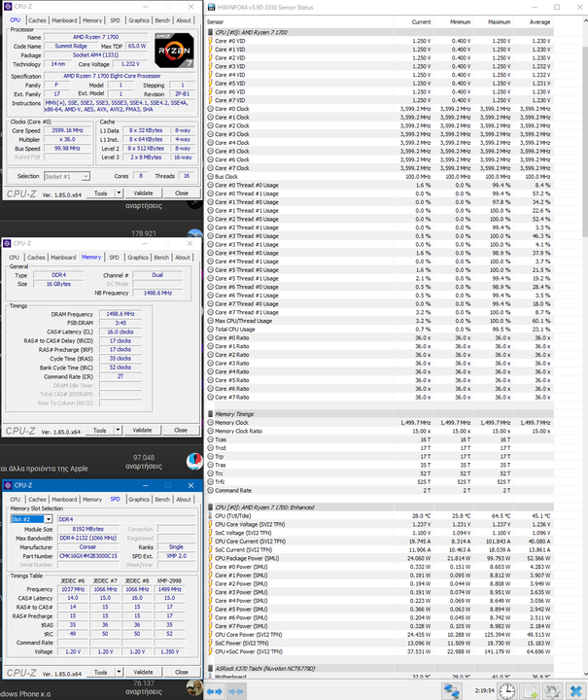
Task: Click HWiNFO vertical scrollbar thumb
Action: click(x=585, y=141)
